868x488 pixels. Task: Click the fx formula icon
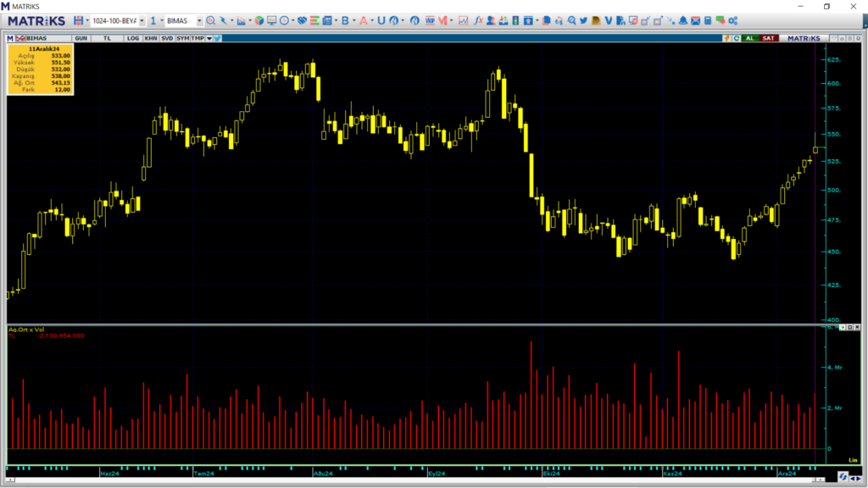click(478, 20)
